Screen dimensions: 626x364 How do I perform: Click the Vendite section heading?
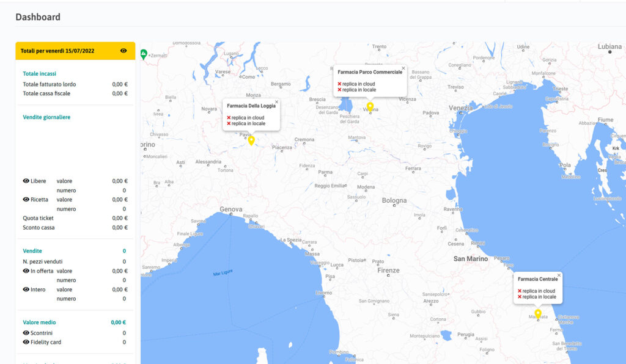[32, 251]
